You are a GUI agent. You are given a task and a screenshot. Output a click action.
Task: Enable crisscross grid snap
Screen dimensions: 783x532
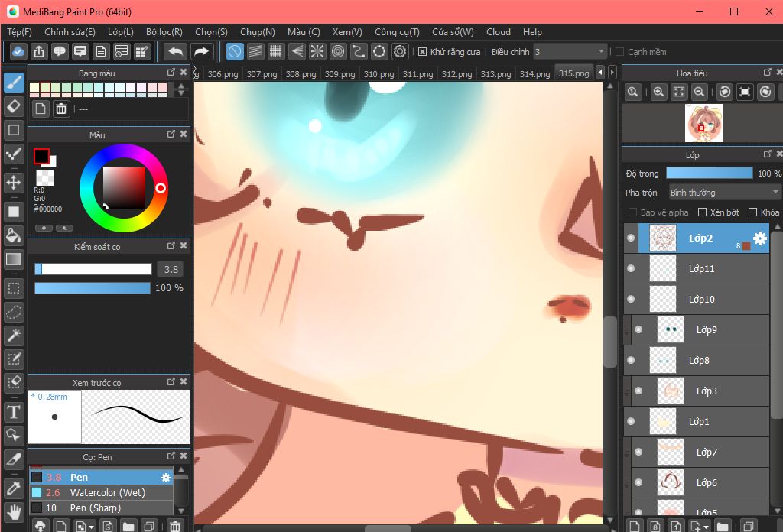(275, 51)
